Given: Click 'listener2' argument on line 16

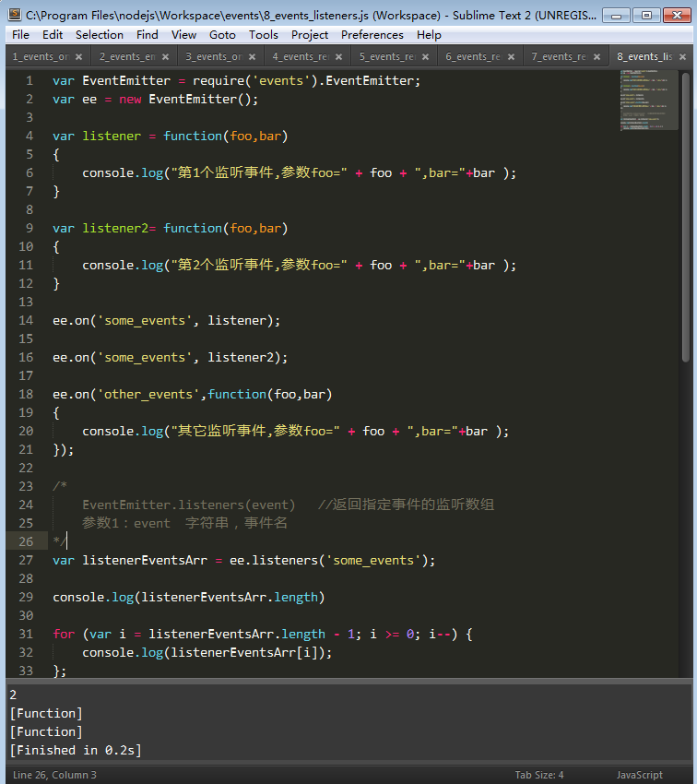Looking at the screenshot, I should (x=241, y=358).
